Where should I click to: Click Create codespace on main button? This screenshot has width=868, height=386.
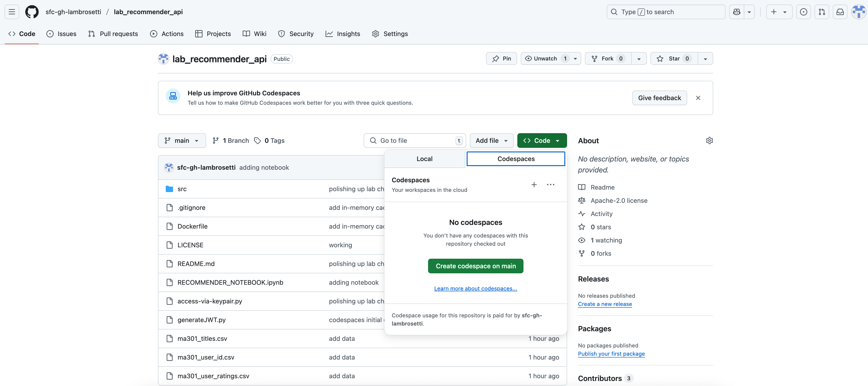tap(476, 266)
